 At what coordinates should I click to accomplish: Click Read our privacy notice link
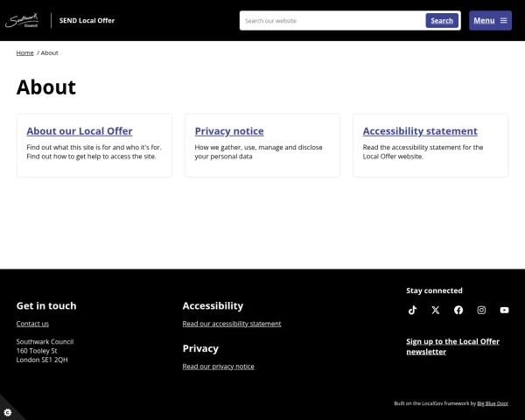coord(218,367)
